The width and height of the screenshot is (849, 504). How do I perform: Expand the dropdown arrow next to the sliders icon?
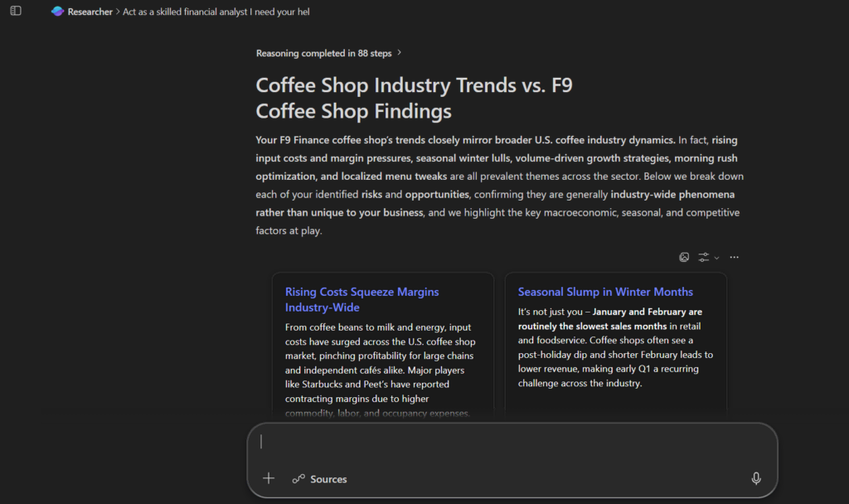click(x=717, y=258)
